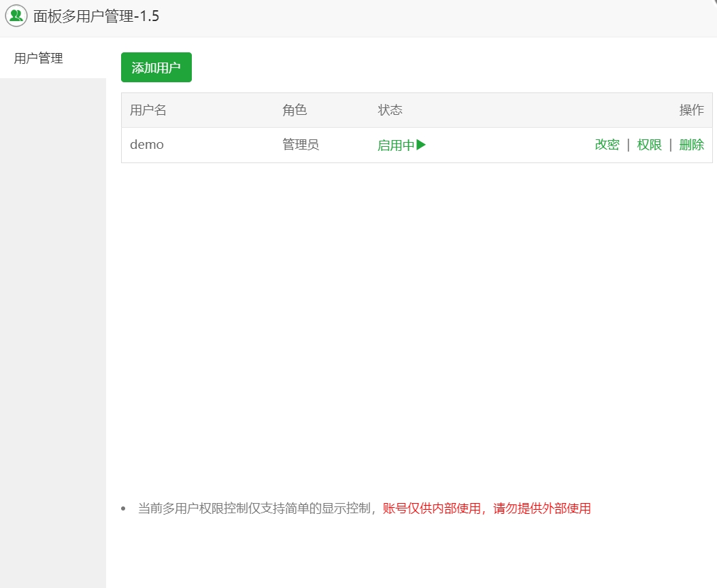Open options under the 操作 column header
717x588 pixels.
point(691,110)
